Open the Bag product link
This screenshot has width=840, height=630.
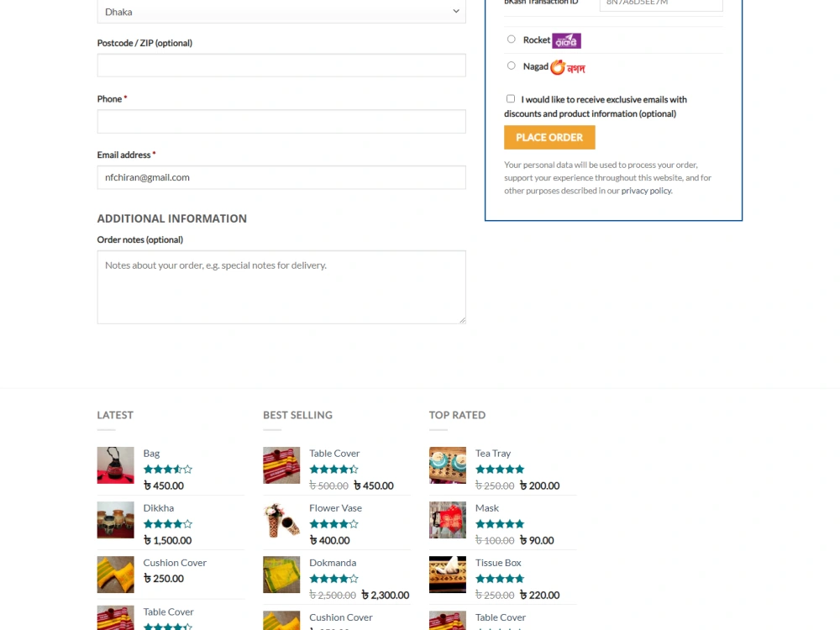tap(151, 454)
